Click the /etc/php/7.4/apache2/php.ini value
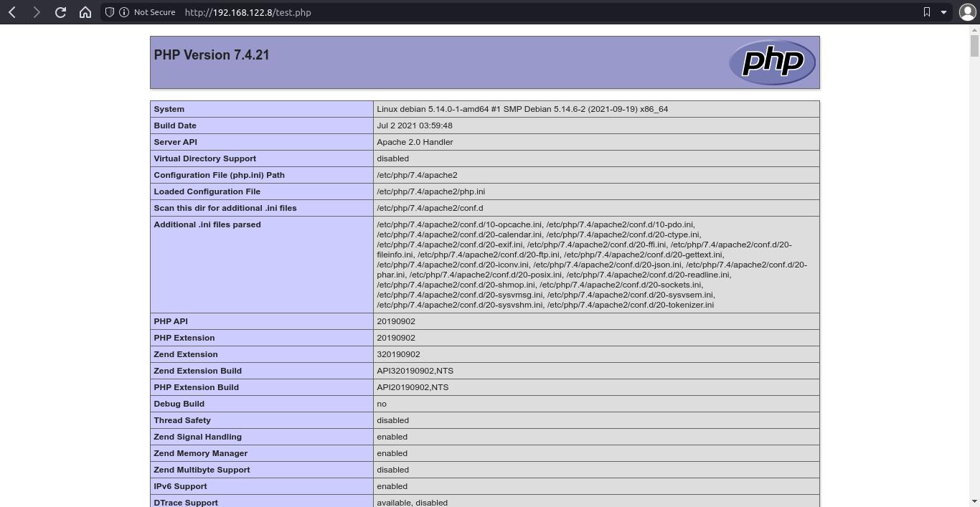980x507 pixels. coord(431,191)
